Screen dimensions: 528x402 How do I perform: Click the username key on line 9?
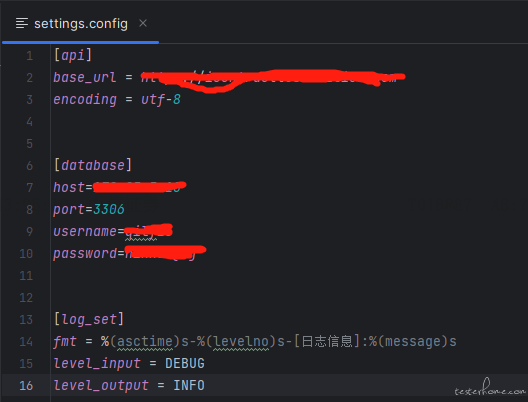(85, 231)
